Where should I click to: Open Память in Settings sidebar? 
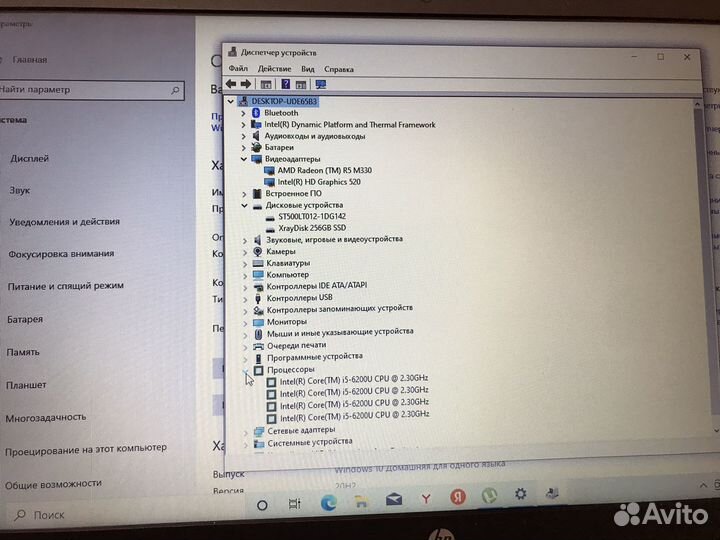tap(23, 353)
